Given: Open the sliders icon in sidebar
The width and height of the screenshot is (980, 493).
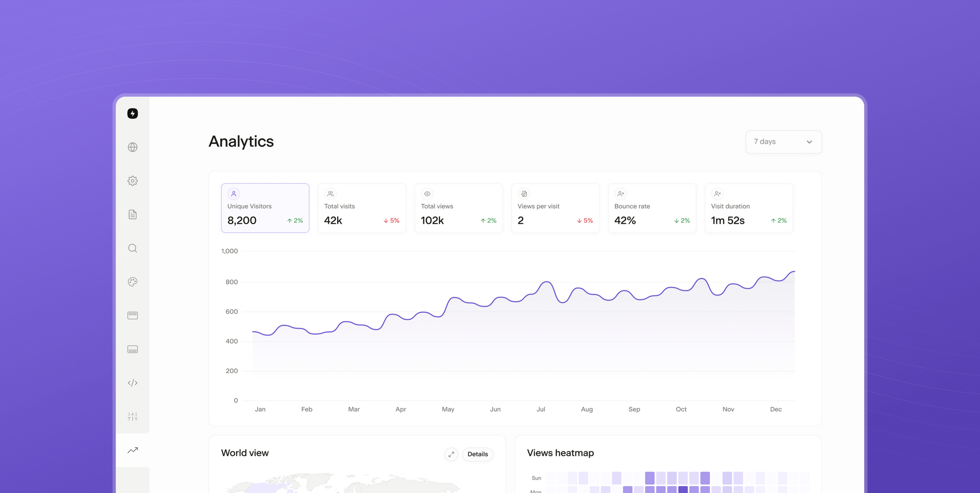Looking at the screenshot, I should point(132,417).
